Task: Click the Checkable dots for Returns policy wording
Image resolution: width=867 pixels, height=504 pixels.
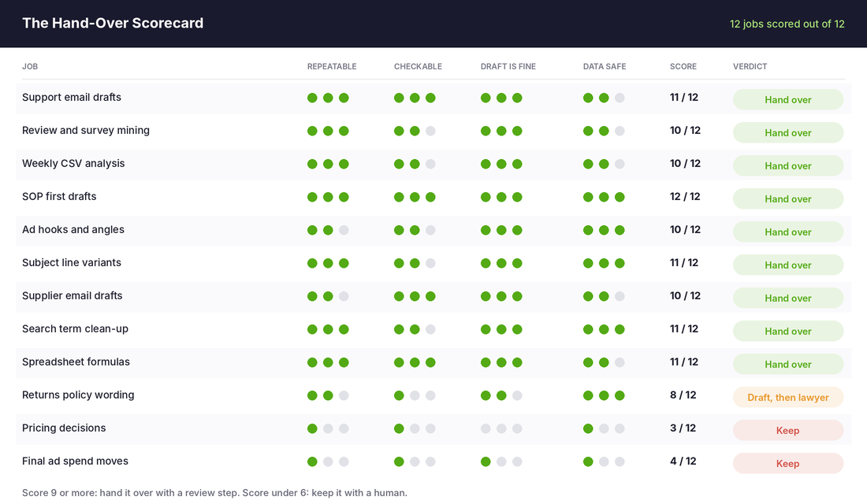Action: (x=415, y=395)
